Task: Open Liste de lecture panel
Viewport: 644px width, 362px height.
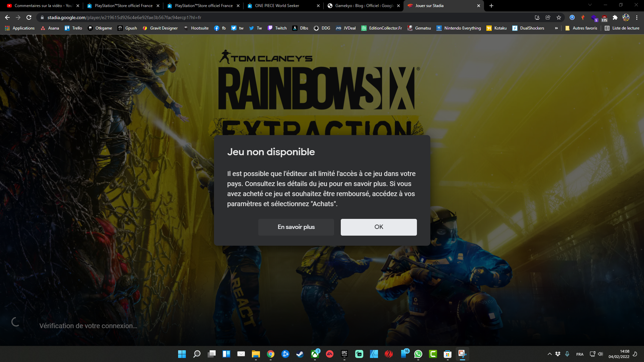Action: (622, 28)
